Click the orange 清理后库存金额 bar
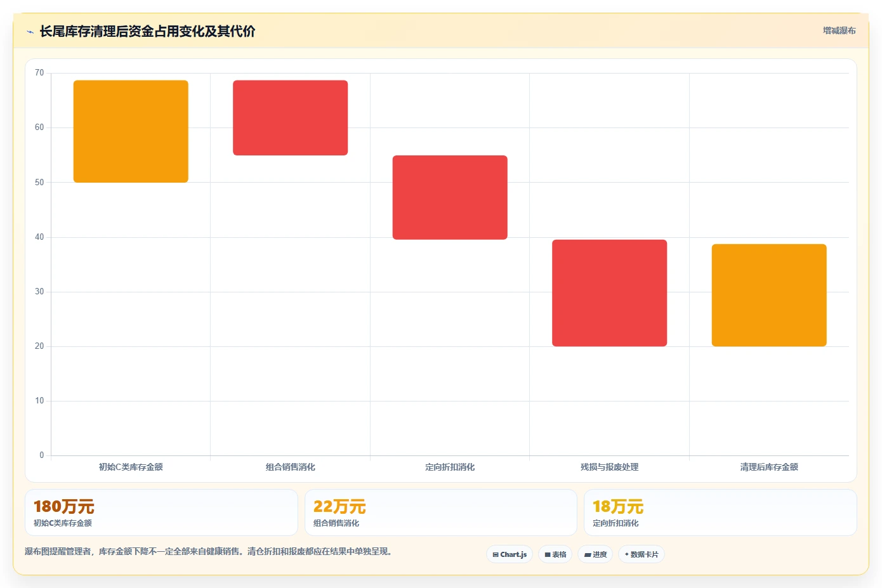The height and width of the screenshot is (588, 882). tap(769, 295)
